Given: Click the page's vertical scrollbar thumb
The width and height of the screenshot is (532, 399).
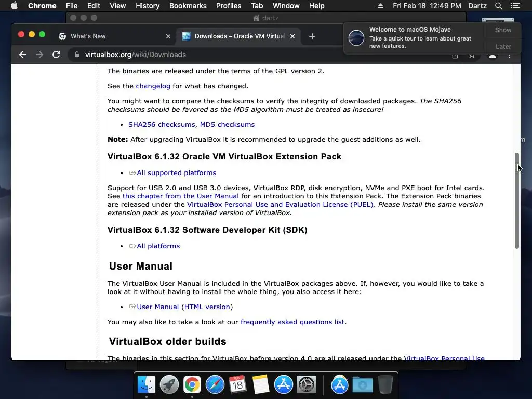Looking at the screenshot, I should point(517,201).
